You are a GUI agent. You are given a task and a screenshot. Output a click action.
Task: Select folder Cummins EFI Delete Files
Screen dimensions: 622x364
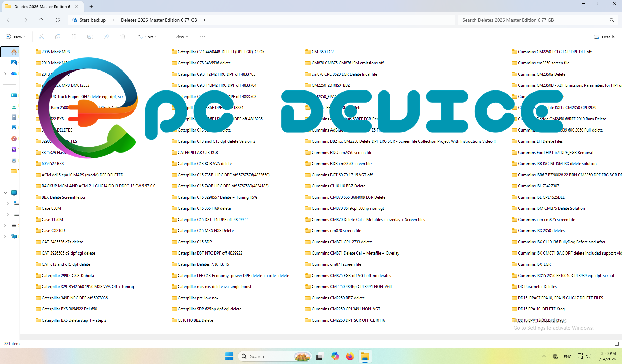(x=537, y=141)
